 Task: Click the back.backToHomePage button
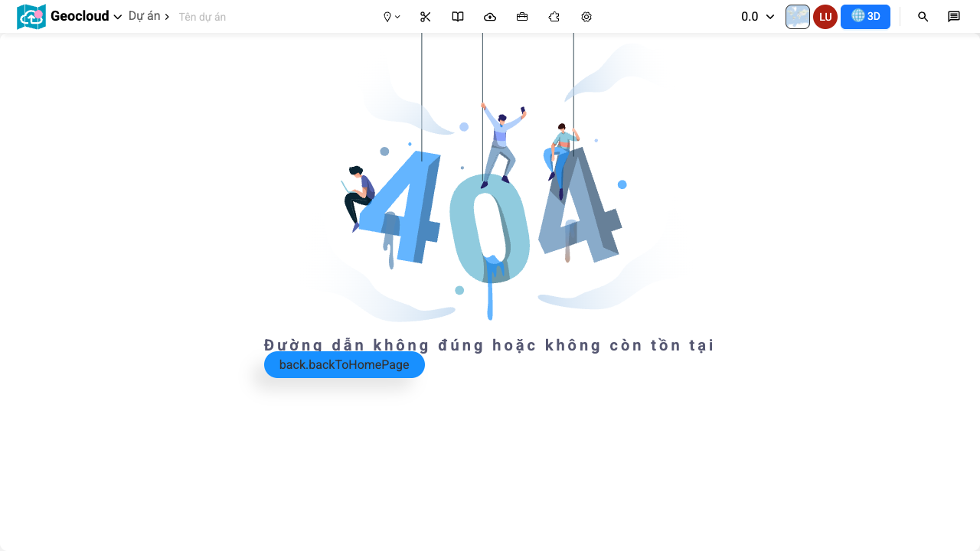click(344, 364)
